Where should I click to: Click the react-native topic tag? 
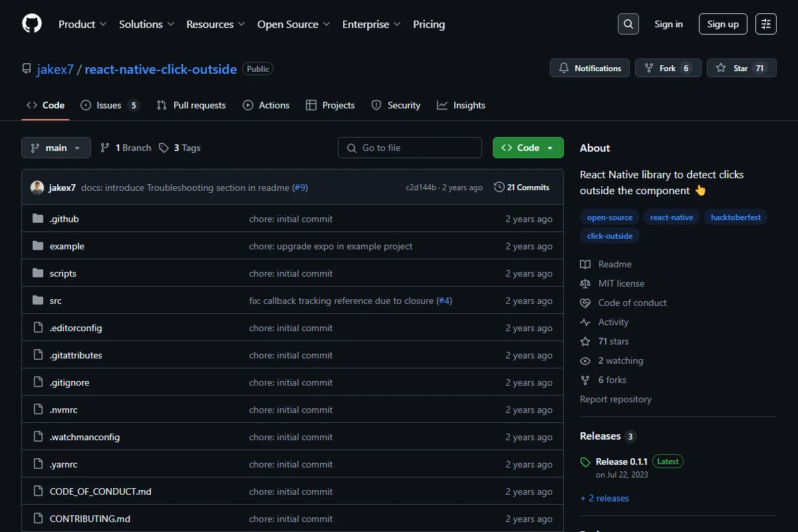[x=672, y=217]
